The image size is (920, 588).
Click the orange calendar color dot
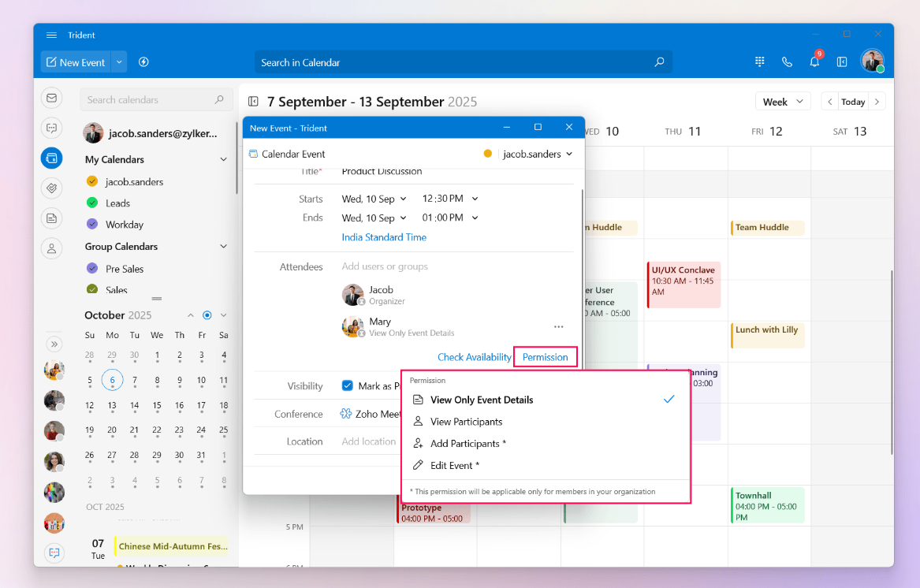click(x=487, y=154)
